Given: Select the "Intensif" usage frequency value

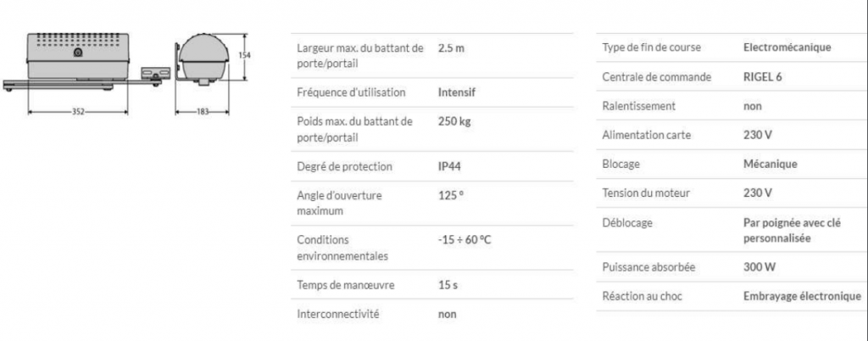Looking at the screenshot, I should pos(457,92).
